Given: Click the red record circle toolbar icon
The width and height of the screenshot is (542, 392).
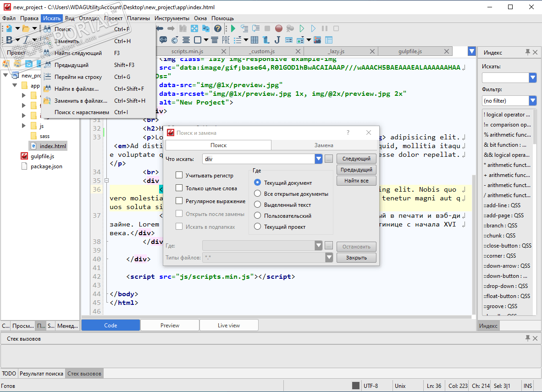Looking at the screenshot, I should pyautogui.click(x=278, y=28).
